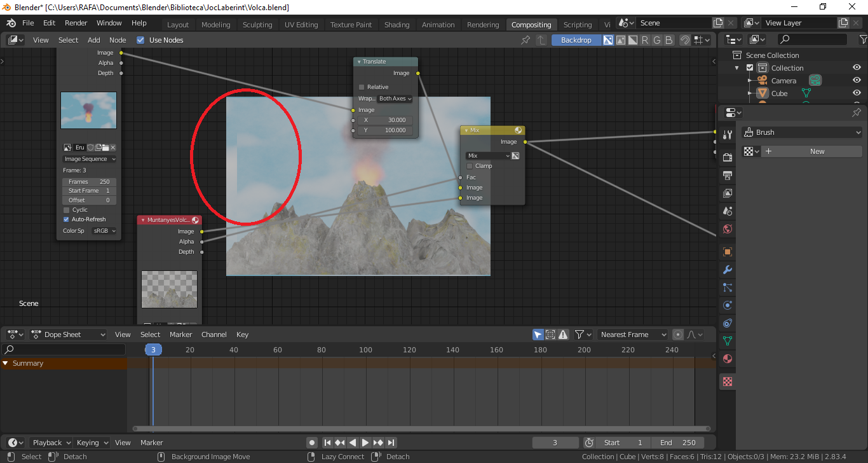
Task: Click the X value slider in Translate node
Action: click(x=386, y=120)
